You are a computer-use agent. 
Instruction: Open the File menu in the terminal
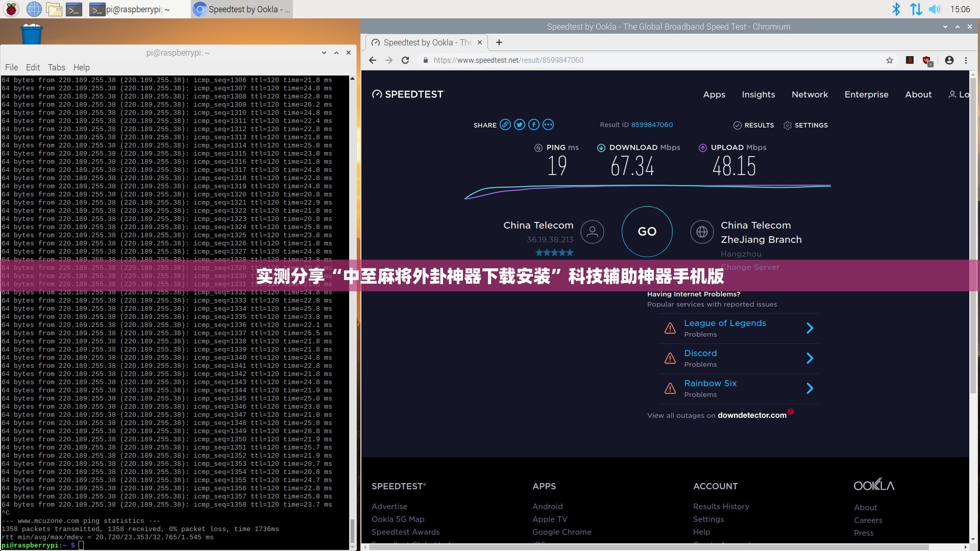tap(11, 67)
